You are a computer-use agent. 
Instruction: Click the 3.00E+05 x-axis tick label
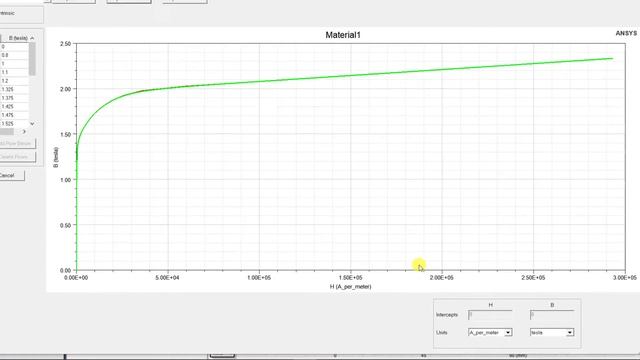click(624, 278)
